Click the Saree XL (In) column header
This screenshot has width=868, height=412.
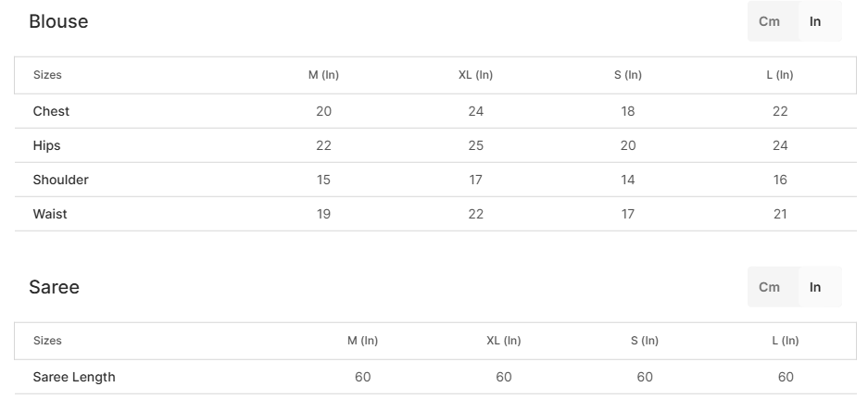(x=503, y=341)
